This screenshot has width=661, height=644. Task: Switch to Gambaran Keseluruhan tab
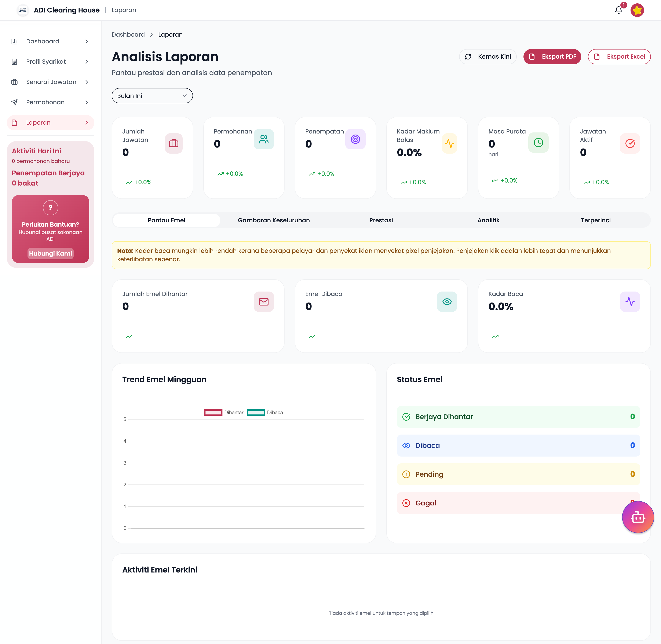coord(274,220)
